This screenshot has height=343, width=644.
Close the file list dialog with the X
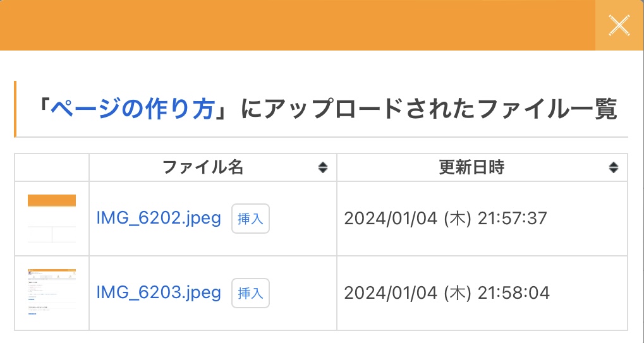[x=619, y=25]
